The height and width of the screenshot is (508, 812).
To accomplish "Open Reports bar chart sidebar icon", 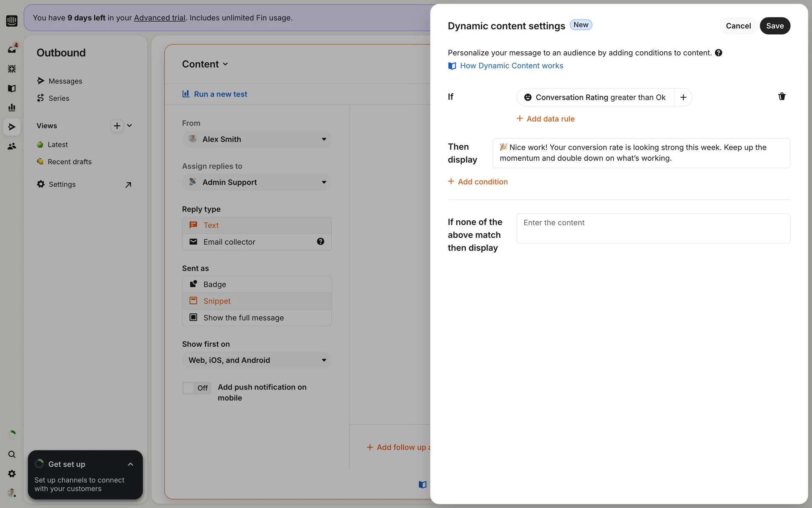I will click(x=12, y=108).
